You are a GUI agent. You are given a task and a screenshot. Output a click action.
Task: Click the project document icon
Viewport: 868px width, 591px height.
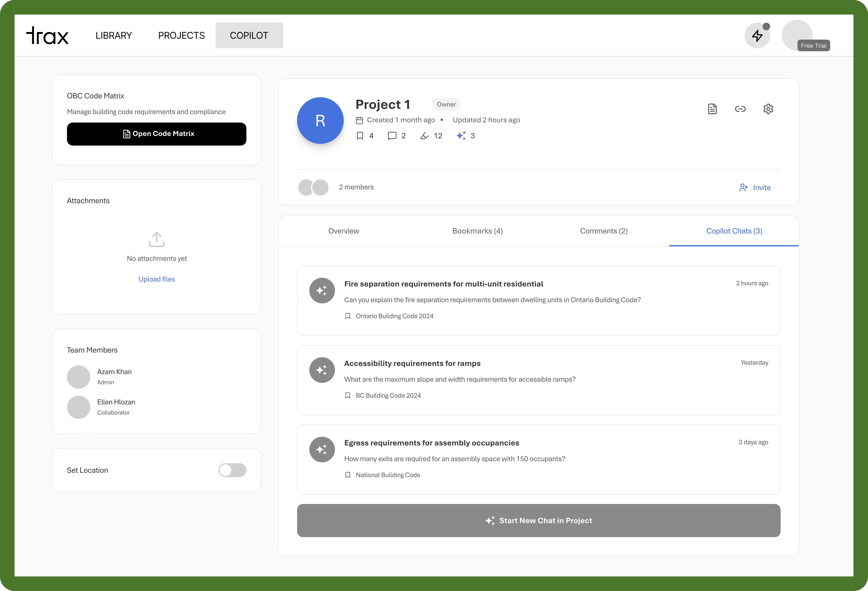712,109
